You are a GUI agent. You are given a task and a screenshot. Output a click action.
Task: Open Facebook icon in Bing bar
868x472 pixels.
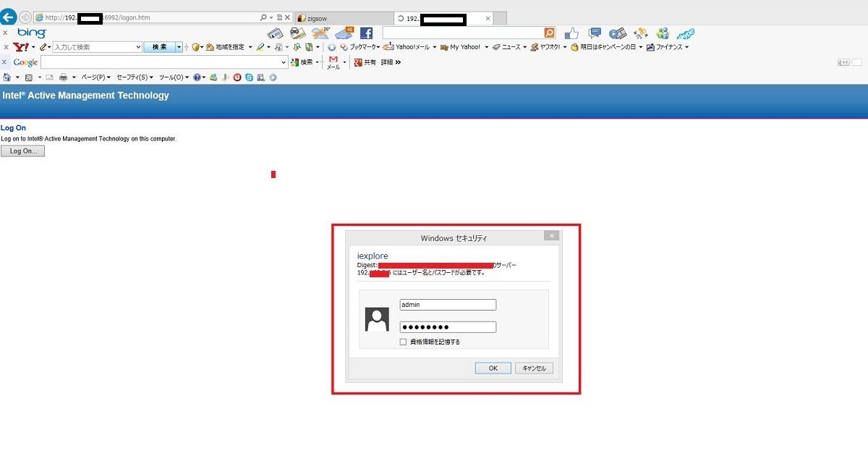point(366,33)
